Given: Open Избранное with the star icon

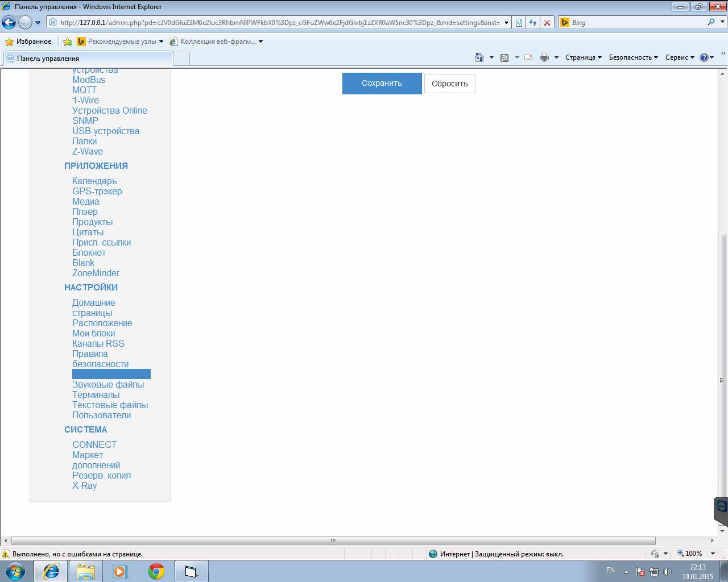Looking at the screenshot, I should (x=8, y=41).
